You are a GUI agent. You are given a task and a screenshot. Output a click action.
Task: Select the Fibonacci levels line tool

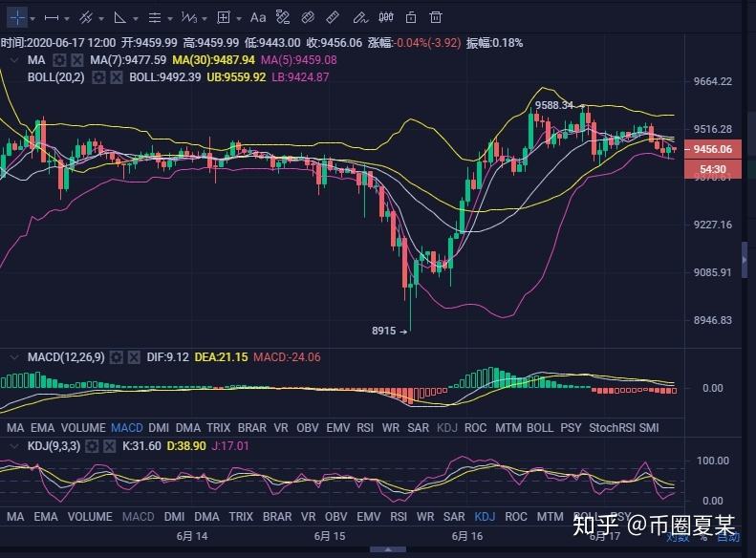pos(154,18)
